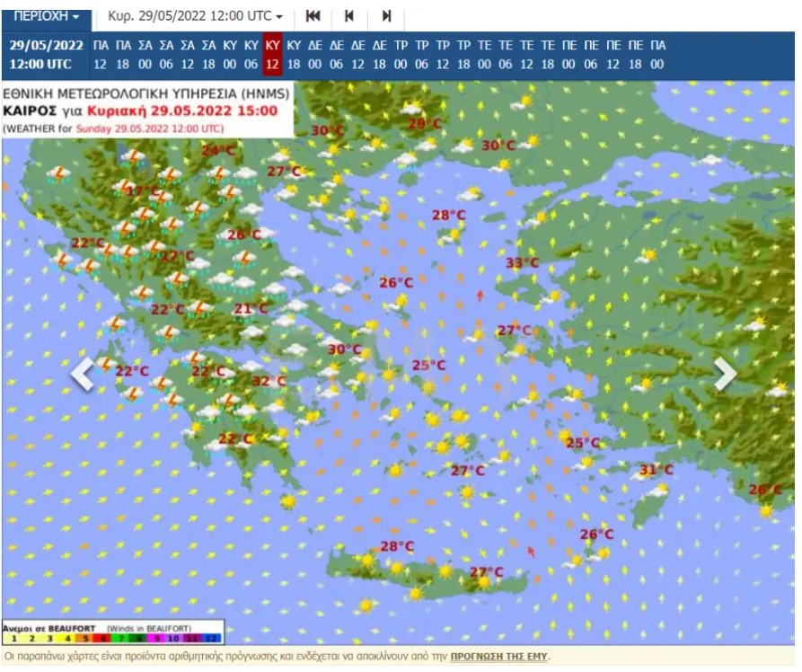802x672 pixels.
Task: Click the 33°C temperature label
Action: (522, 263)
